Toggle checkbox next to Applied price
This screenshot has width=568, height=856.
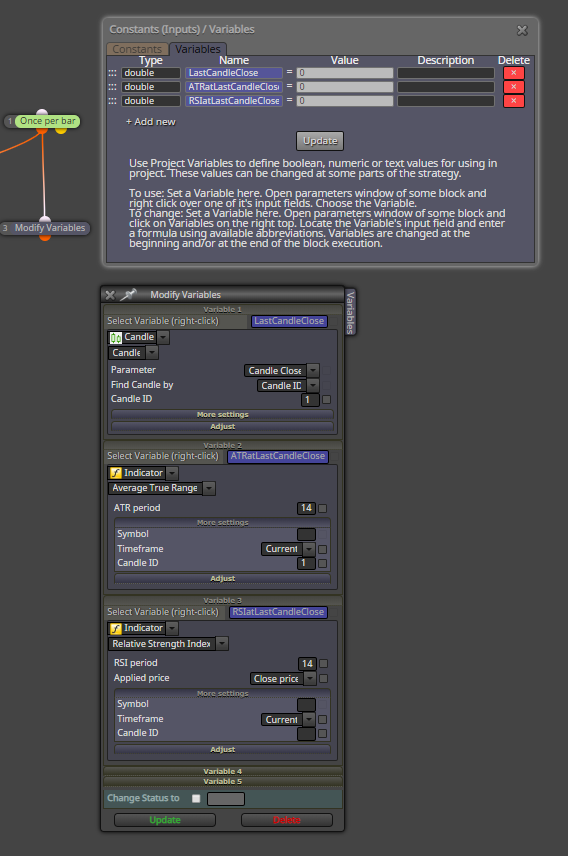click(323, 678)
